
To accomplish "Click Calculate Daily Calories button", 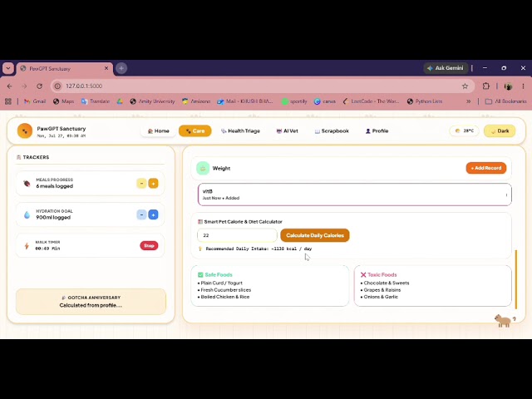I will [x=315, y=235].
